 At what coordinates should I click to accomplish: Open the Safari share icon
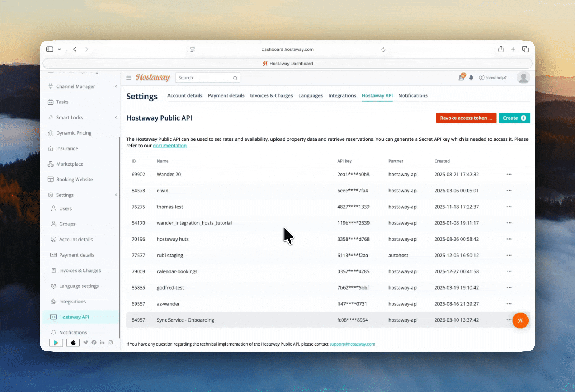click(x=501, y=49)
